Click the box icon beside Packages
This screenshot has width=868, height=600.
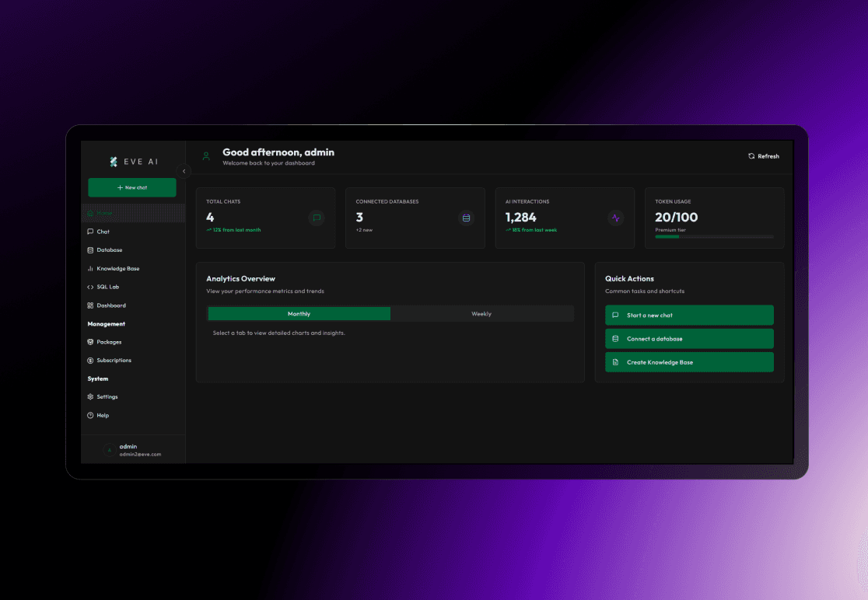[x=90, y=342]
